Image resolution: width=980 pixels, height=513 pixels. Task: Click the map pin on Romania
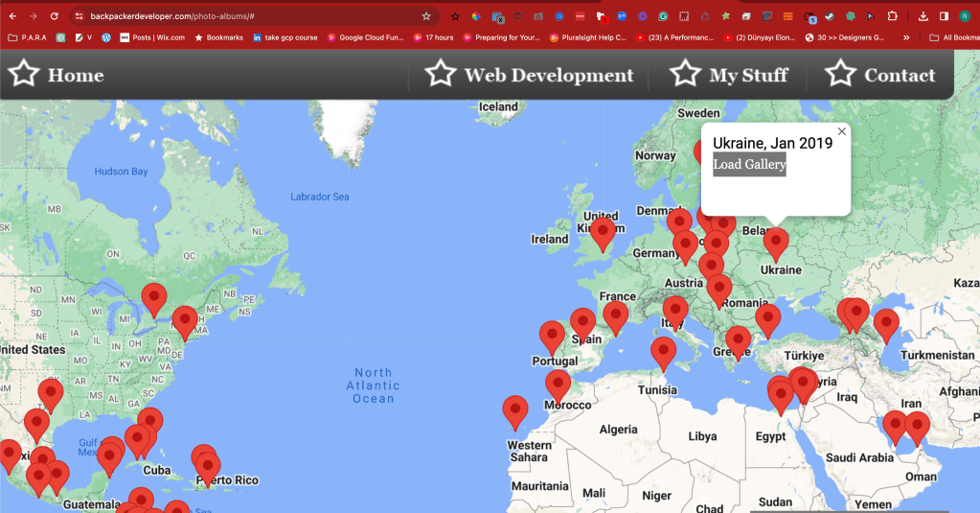[718, 291]
